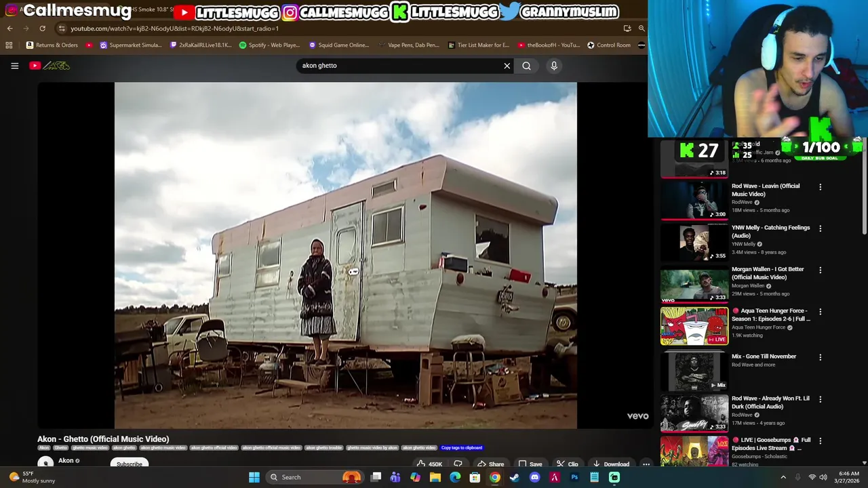Show hidden system tray icons chevron

pos(783,477)
